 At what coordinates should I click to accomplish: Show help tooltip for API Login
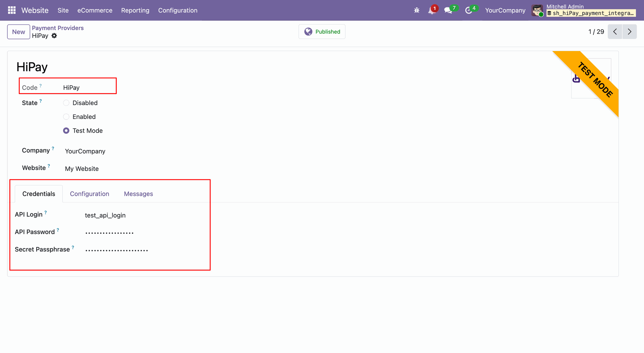(x=46, y=213)
